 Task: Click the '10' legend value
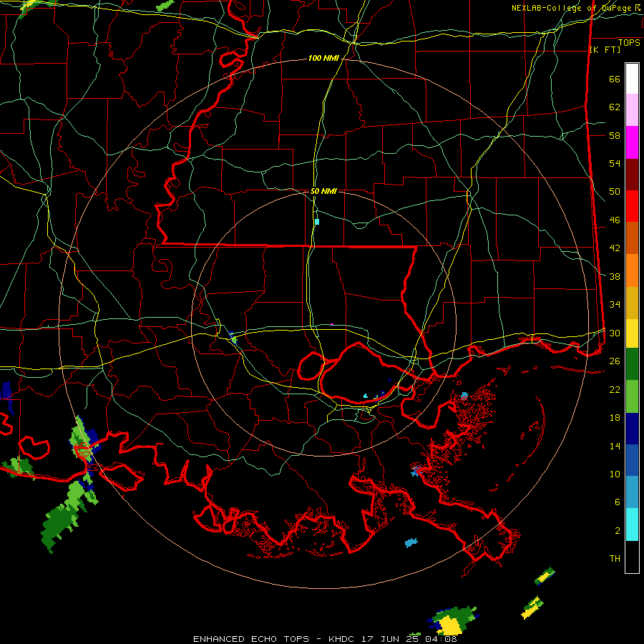(615, 474)
